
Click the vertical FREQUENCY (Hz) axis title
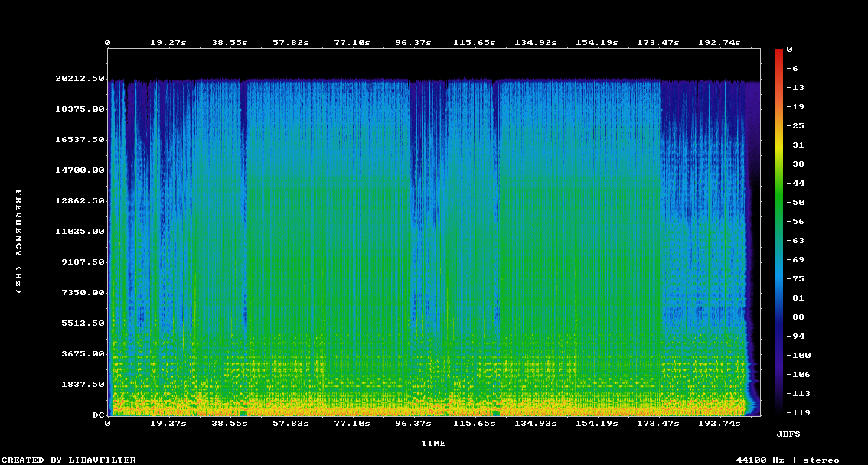pyautogui.click(x=19, y=241)
